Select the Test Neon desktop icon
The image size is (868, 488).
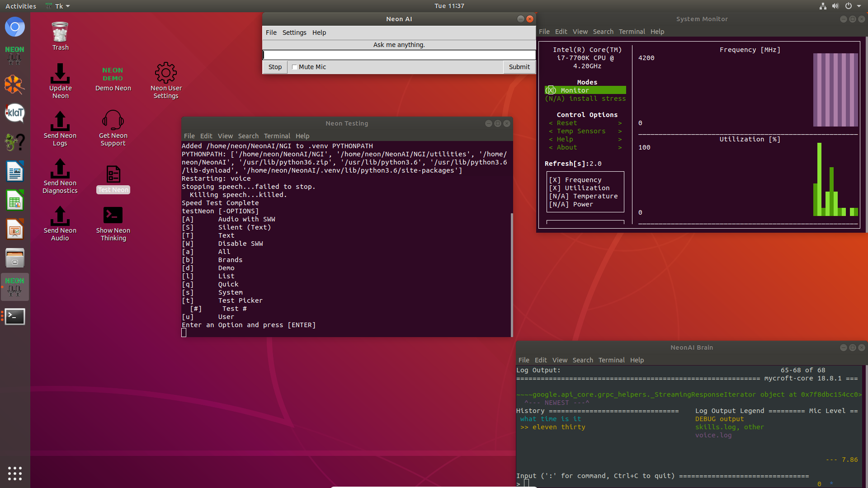[113, 179]
